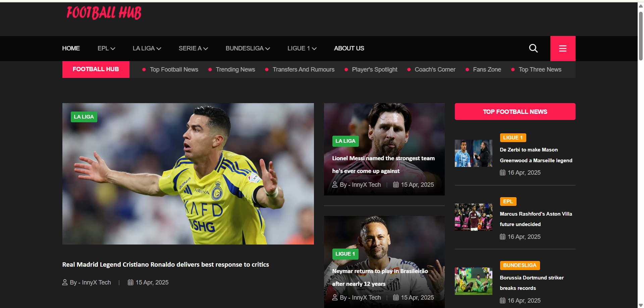Open the ABOUT US page

click(349, 48)
